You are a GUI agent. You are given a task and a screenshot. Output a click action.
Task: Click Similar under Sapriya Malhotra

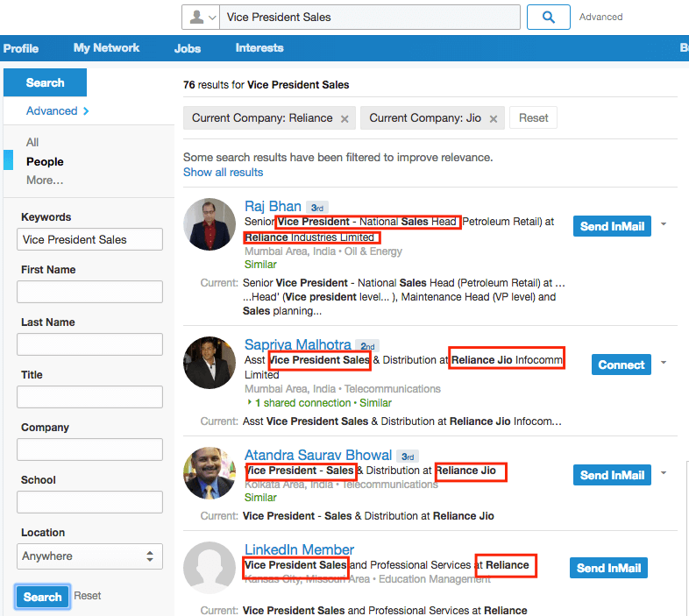375,403
